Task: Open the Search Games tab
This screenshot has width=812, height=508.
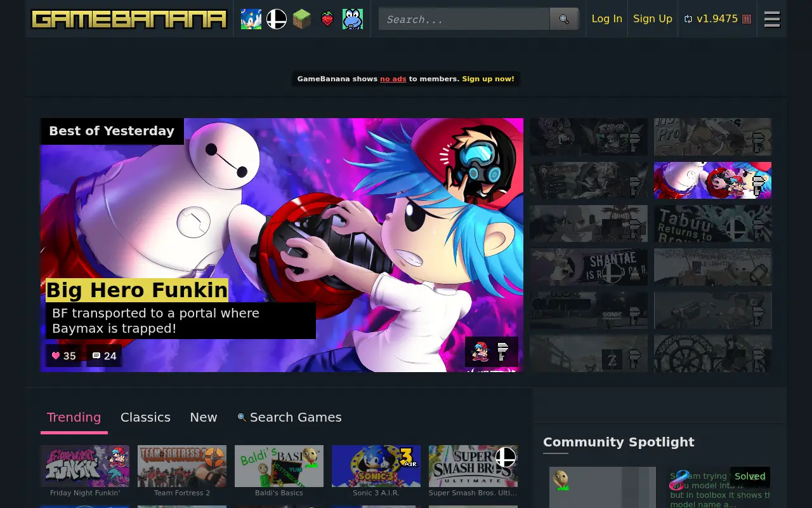Action: [x=289, y=417]
